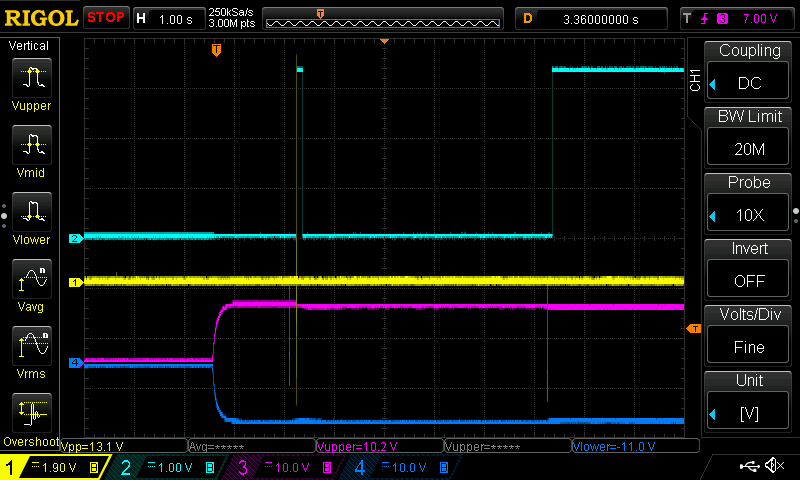Click the Avg=***** measurement readout
This screenshot has width=800, height=480.
252,446
